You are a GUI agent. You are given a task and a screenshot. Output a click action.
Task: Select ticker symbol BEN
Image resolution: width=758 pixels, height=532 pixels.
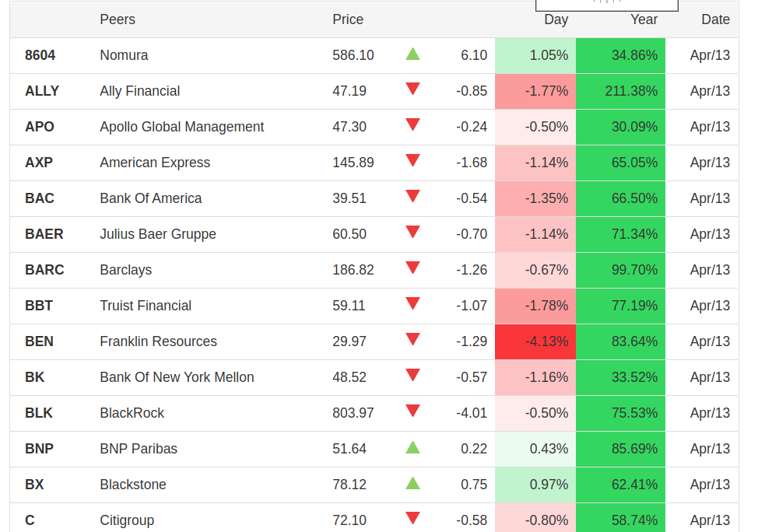click(x=39, y=341)
